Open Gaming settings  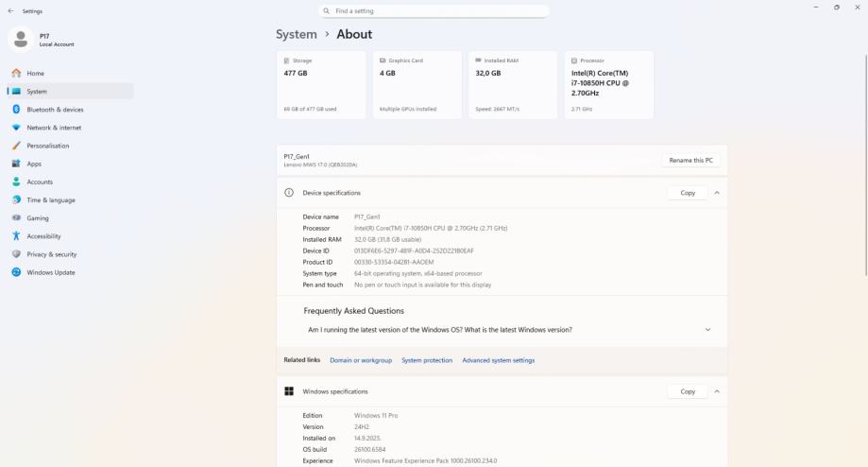pyautogui.click(x=38, y=217)
